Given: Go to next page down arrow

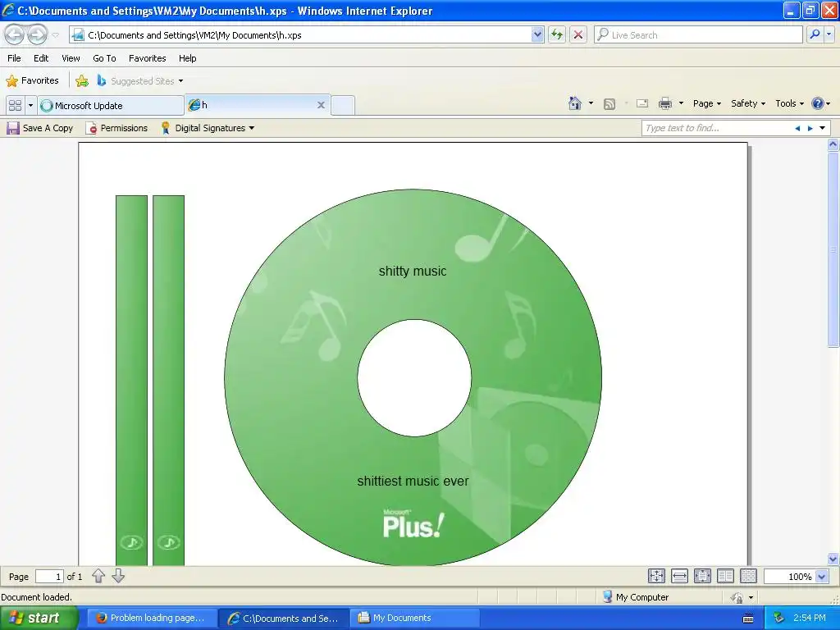Looking at the screenshot, I should pyautogui.click(x=118, y=576).
